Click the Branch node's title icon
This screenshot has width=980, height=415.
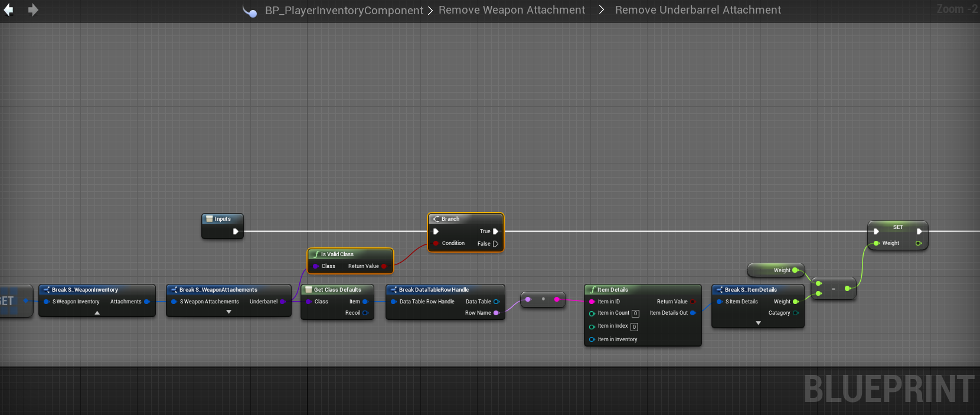[436, 219]
